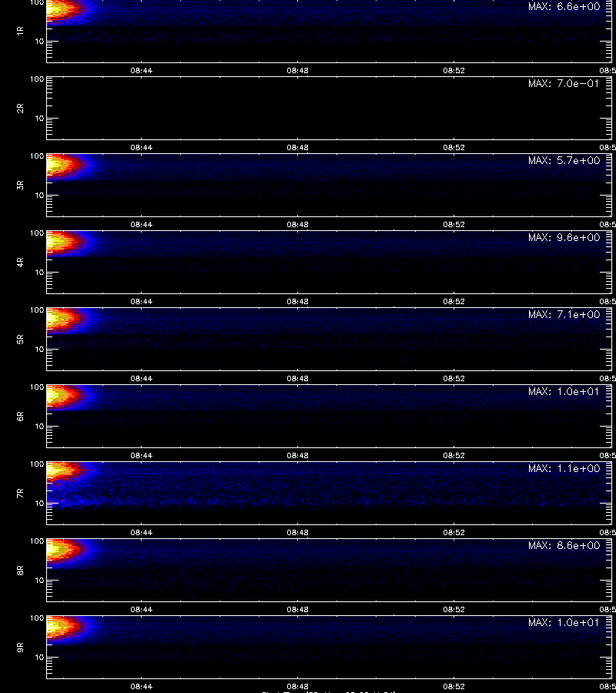Click the 08:44 time label below the 1R panel
This screenshot has width=616, height=693.
coord(142,70)
